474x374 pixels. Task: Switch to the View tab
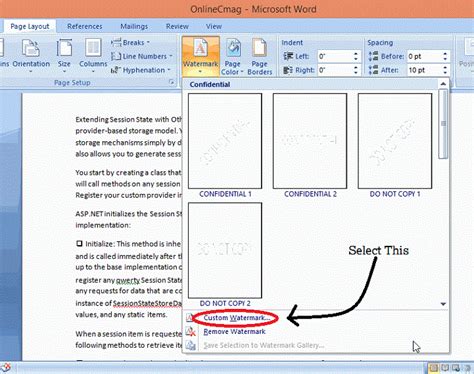click(x=214, y=26)
